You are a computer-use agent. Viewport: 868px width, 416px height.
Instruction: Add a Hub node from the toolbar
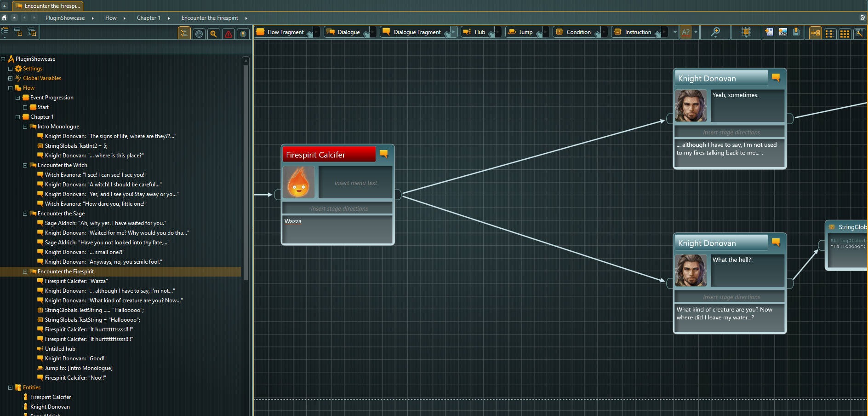pyautogui.click(x=478, y=32)
